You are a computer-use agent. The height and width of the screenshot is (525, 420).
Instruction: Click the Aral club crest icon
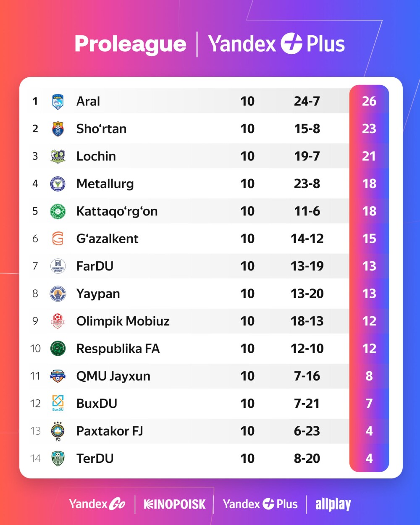point(58,102)
